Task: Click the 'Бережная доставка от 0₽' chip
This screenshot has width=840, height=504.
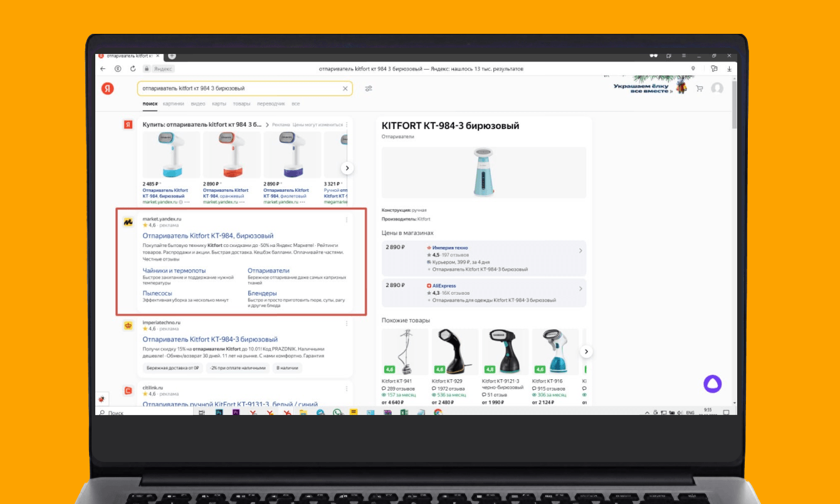Action: [172, 368]
